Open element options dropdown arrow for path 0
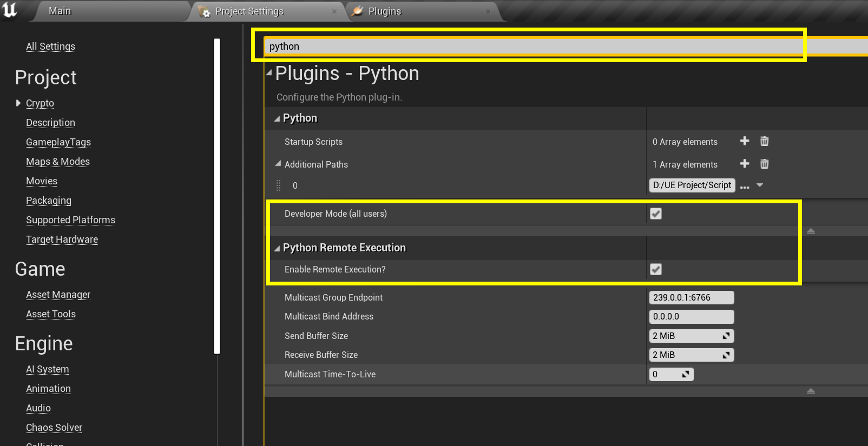Viewport: 868px width, 446px height. point(760,185)
